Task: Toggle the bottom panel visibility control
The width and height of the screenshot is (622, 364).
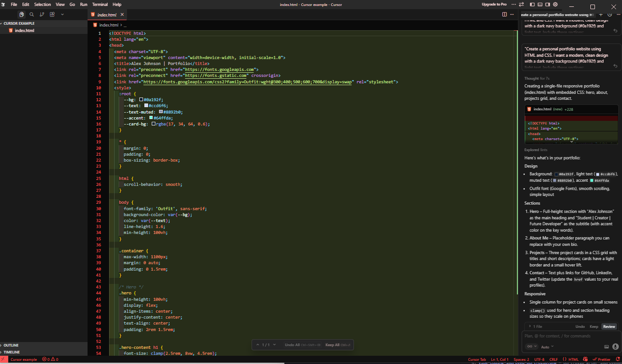Action: pos(540,5)
